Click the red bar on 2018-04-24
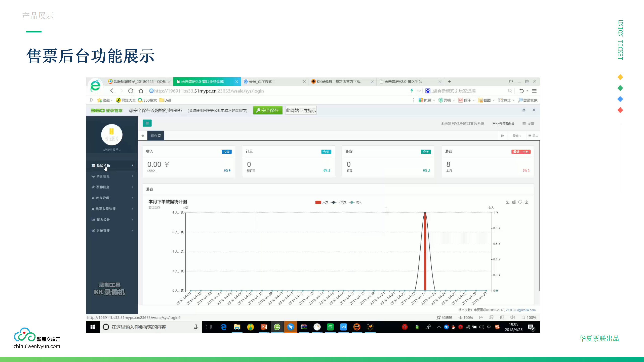 (x=425, y=251)
